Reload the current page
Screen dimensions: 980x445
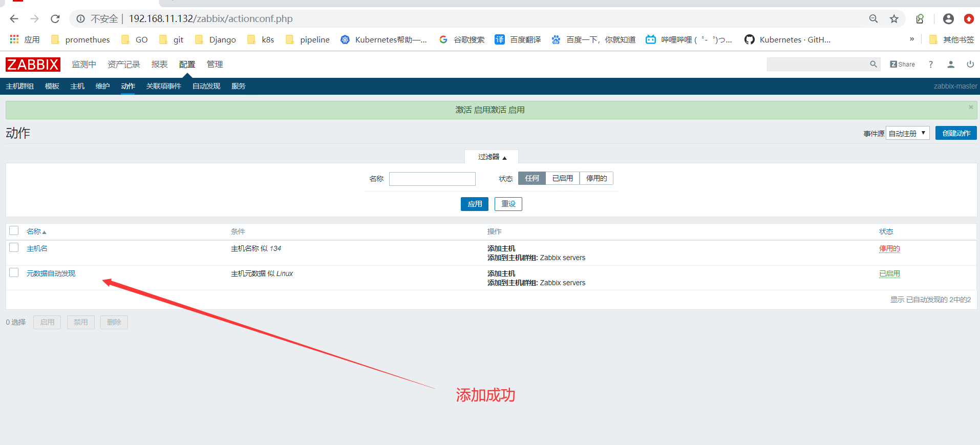click(x=55, y=19)
